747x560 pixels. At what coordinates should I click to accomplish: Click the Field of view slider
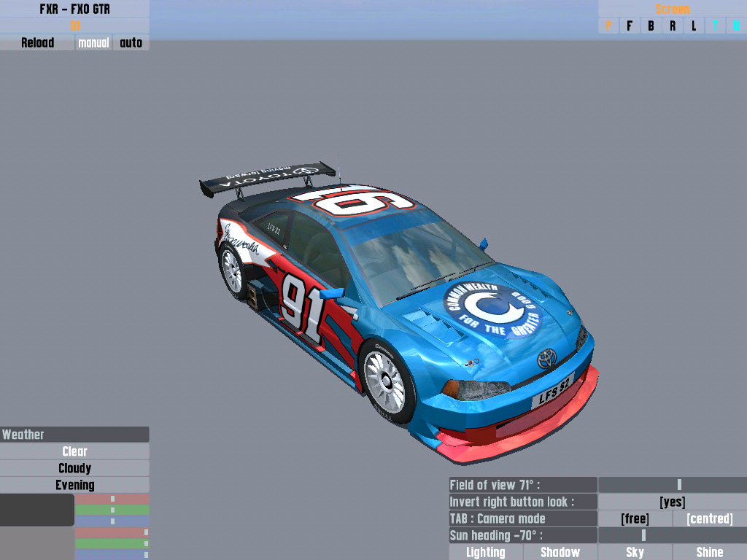(x=672, y=485)
